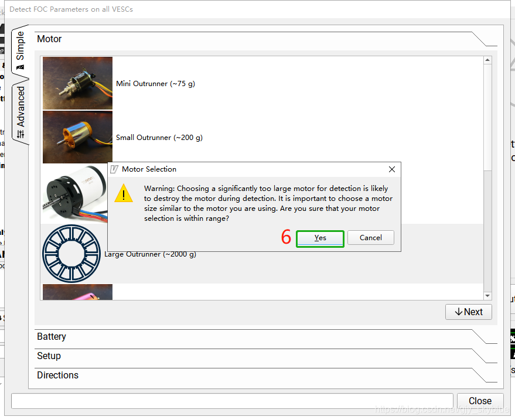Select the Small Outrunner motor thumbnail

[77, 137]
